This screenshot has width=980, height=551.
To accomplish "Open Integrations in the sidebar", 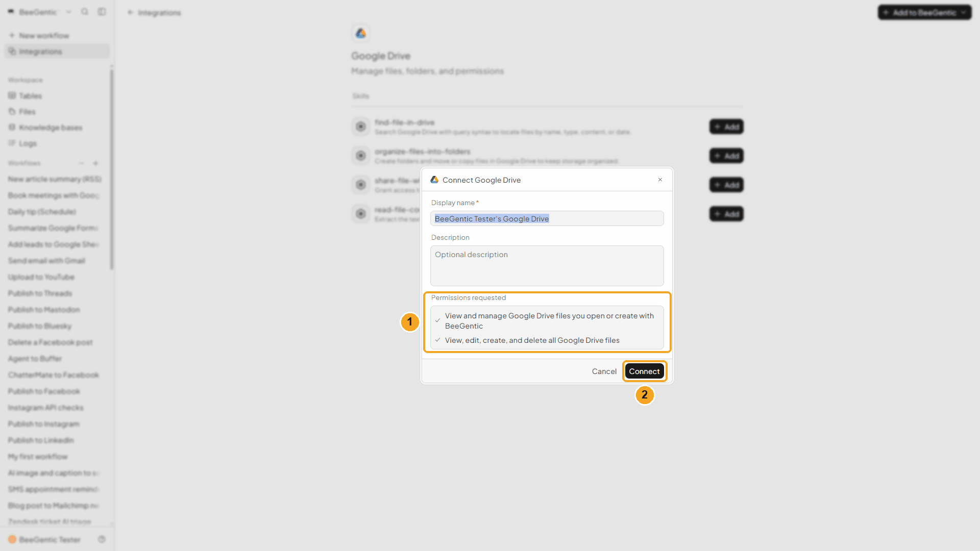I will point(57,51).
